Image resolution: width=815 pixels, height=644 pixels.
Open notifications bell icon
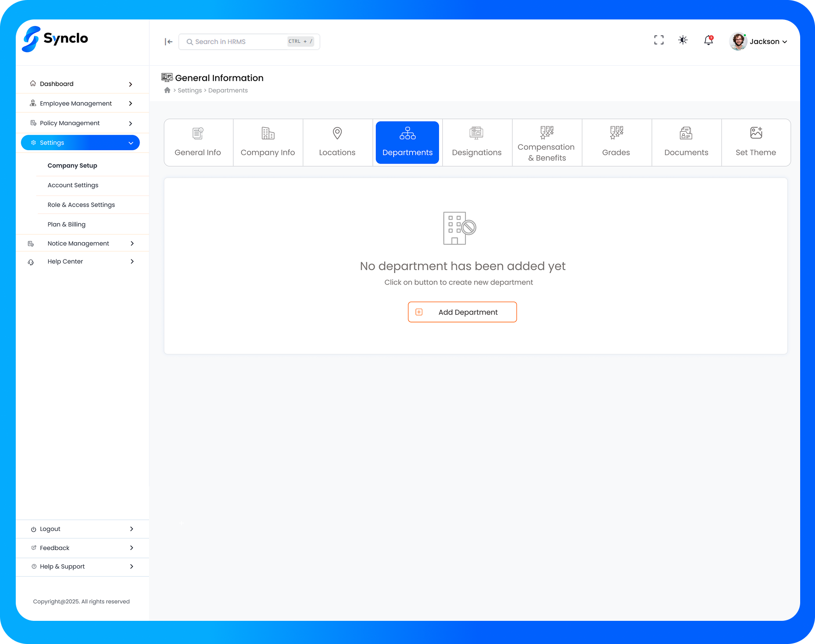(708, 40)
